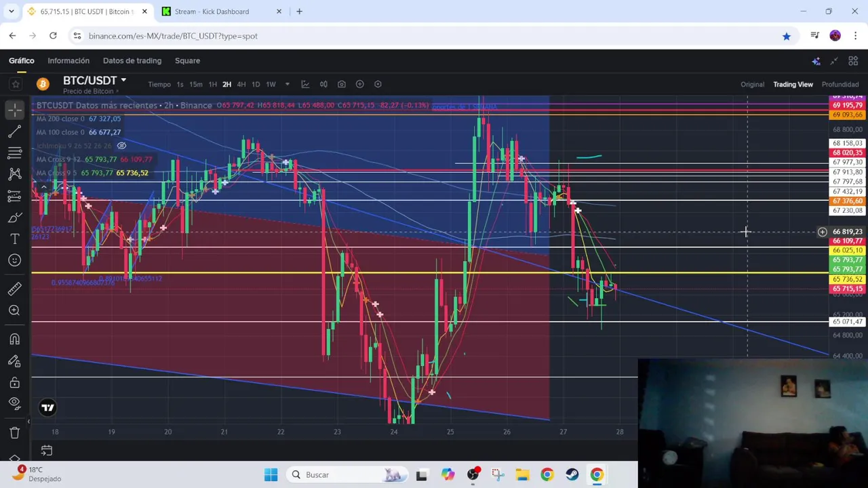Reload the page
Viewport: 868px width, 488px height.
coord(53,36)
